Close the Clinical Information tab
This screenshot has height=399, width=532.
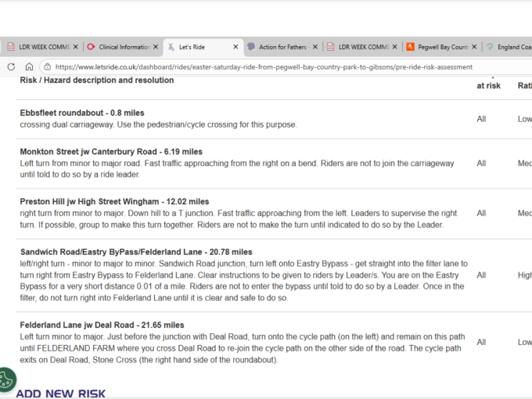point(155,47)
